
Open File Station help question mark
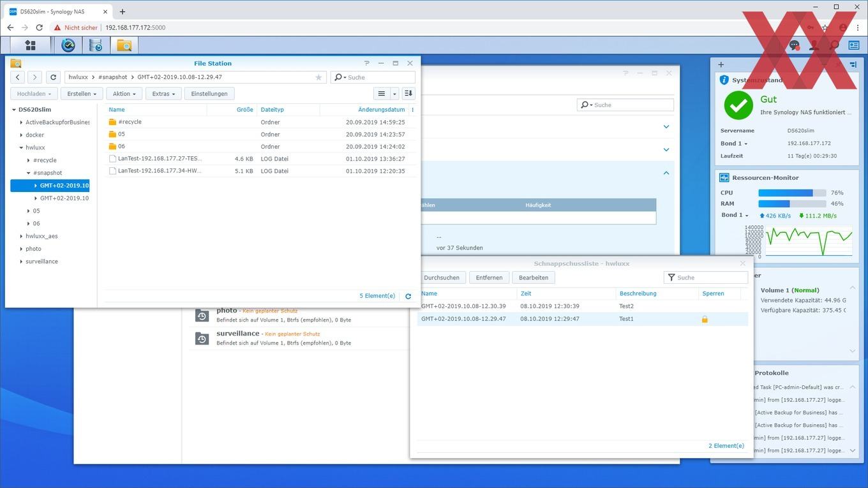[366, 63]
